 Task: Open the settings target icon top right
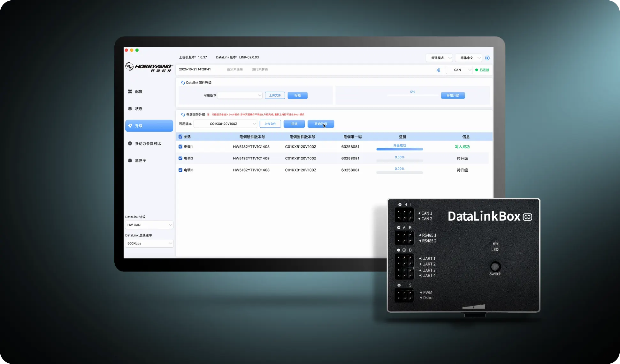(x=487, y=58)
